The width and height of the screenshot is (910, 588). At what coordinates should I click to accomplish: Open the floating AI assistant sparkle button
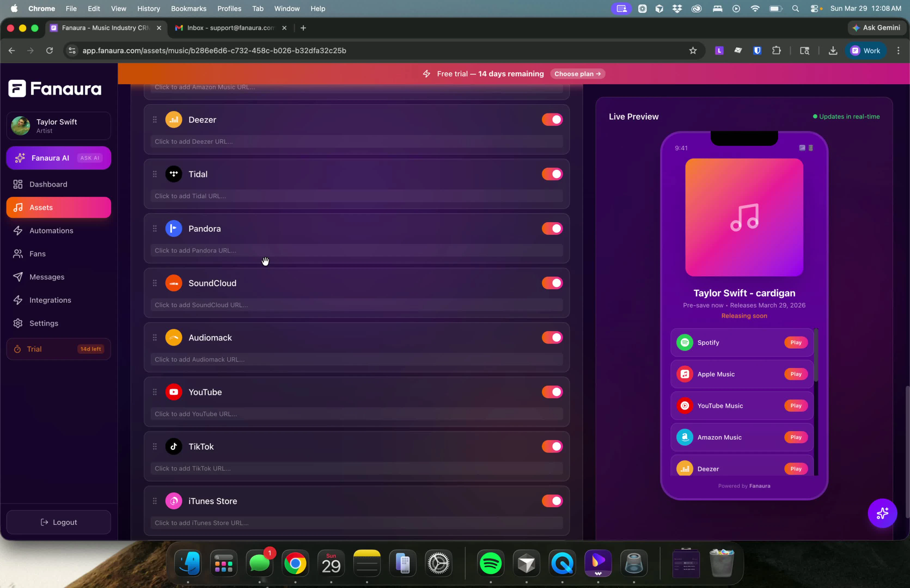coord(882,513)
